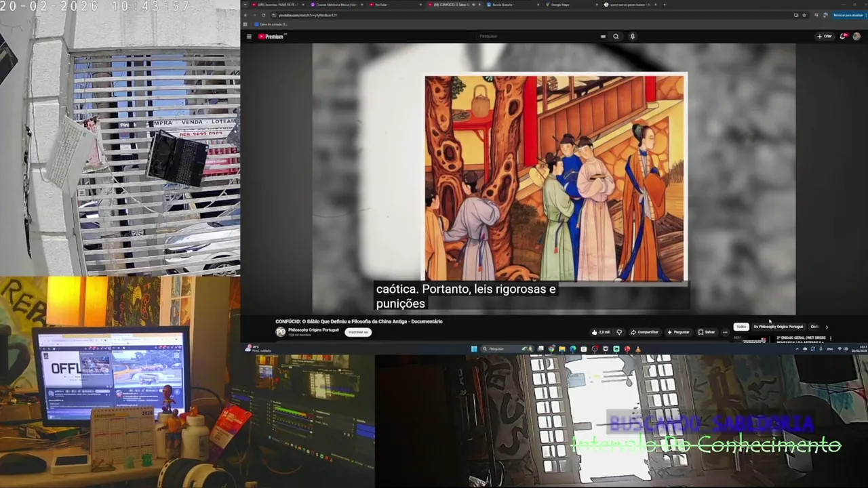Screen dimensions: 868x488
Task: Open the Windows Start menu
Action: pyautogui.click(x=474, y=349)
